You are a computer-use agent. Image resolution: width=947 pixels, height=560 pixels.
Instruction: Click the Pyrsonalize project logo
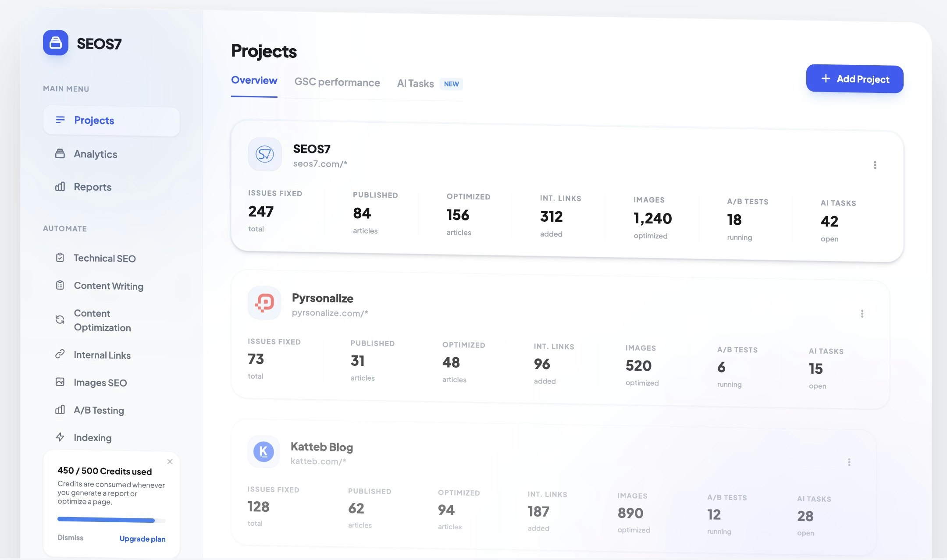[264, 303]
